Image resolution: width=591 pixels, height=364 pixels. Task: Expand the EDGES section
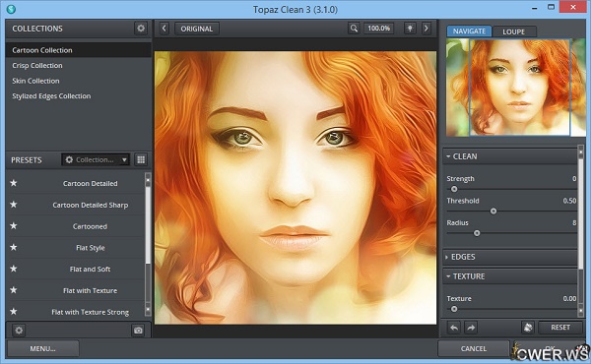(x=509, y=257)
